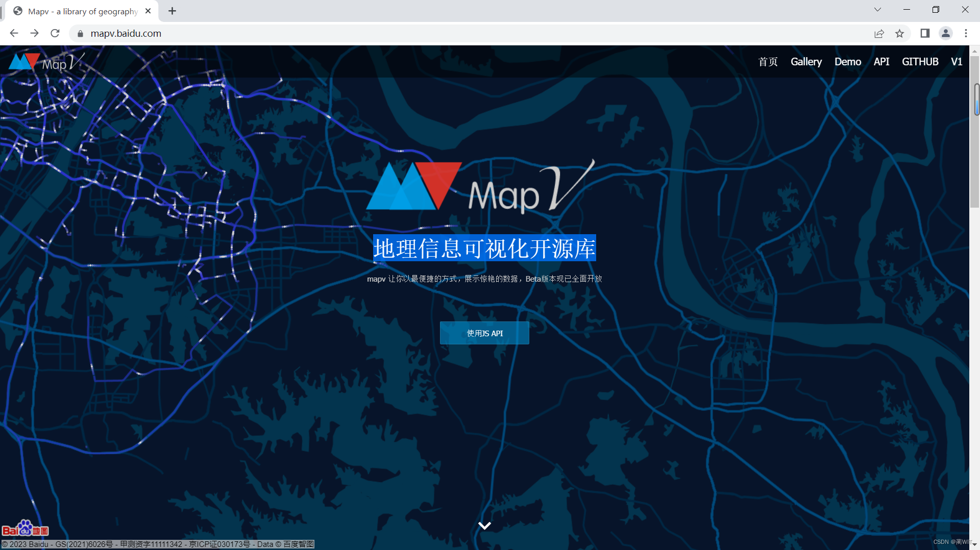Click the Baidu copyright notice text
The image size is (980, 550).
(158, 544)
